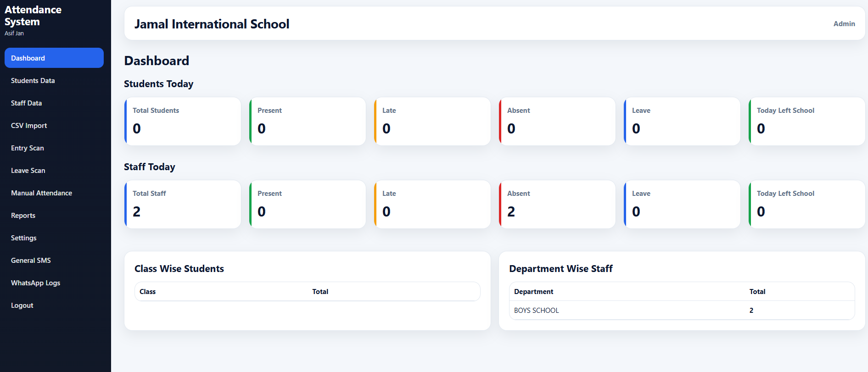Click the Attendance System sidebar heading

click(33, 16)
